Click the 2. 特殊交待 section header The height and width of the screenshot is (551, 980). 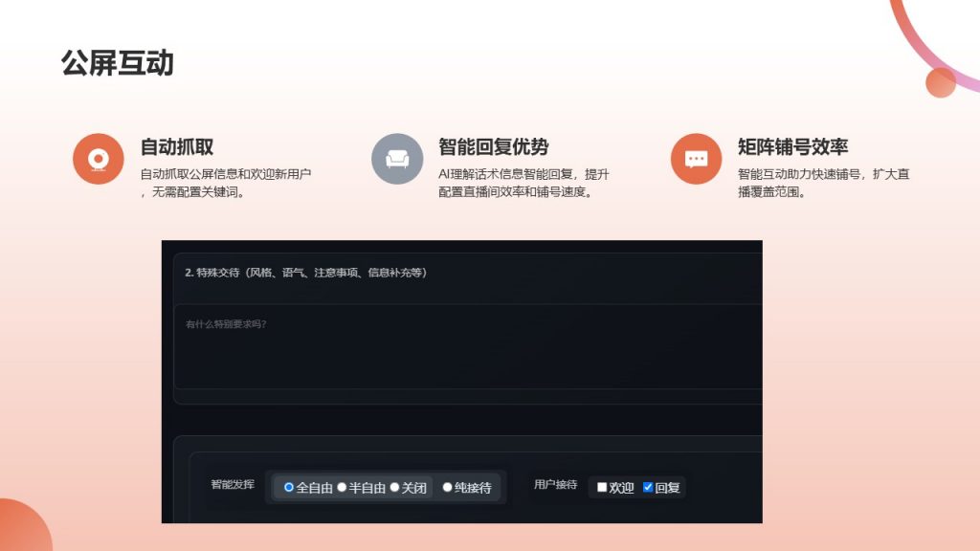coord(306,273)
